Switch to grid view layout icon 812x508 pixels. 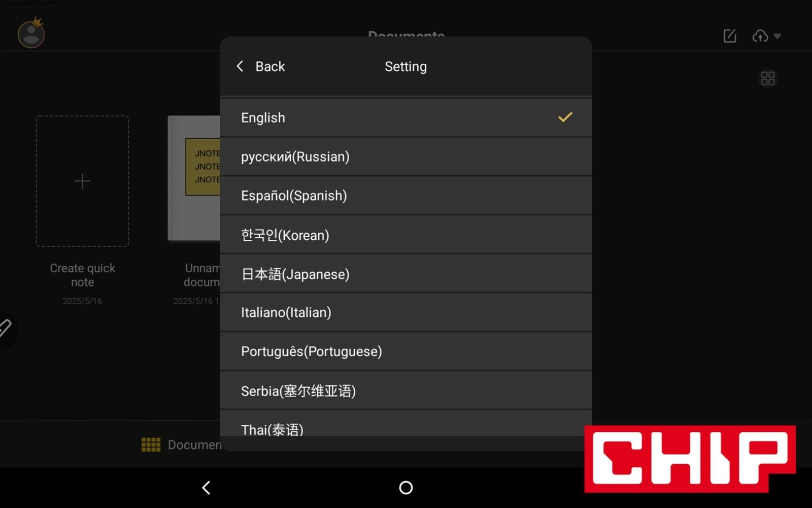(767, 78)
